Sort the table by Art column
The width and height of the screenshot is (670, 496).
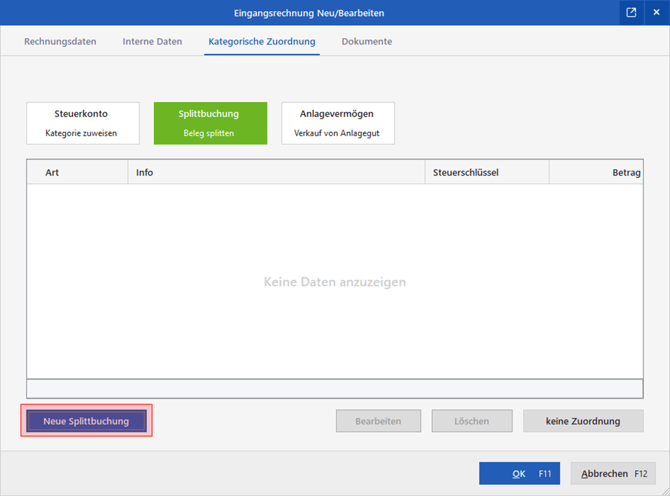[77, 173]
